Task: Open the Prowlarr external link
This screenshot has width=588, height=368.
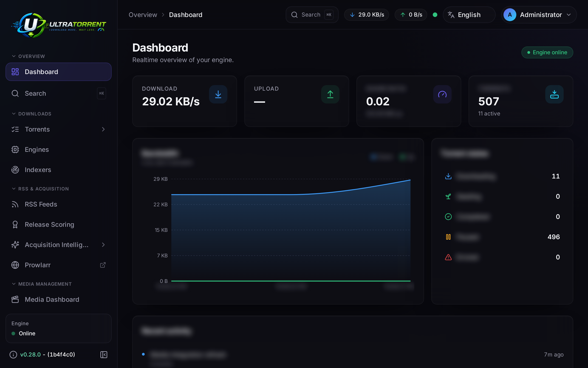Action: 58,265
